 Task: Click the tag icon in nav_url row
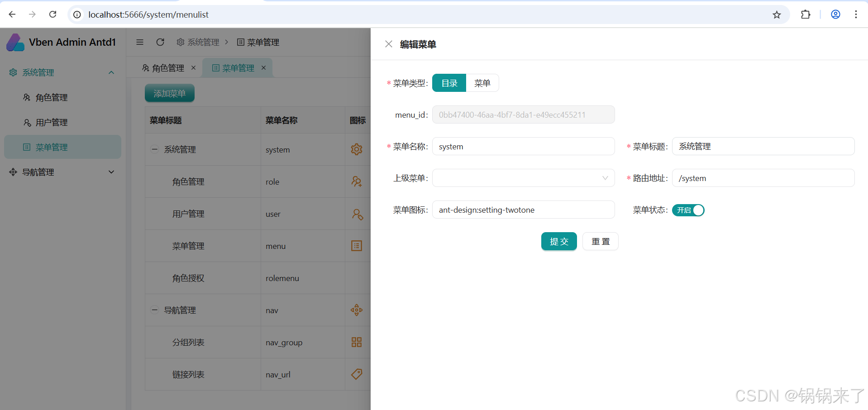tap(357, 374)
